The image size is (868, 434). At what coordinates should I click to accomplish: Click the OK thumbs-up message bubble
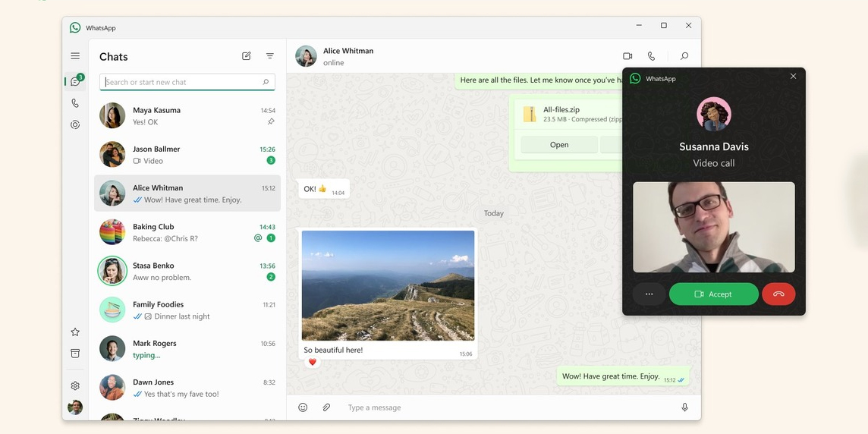point(324,189)
